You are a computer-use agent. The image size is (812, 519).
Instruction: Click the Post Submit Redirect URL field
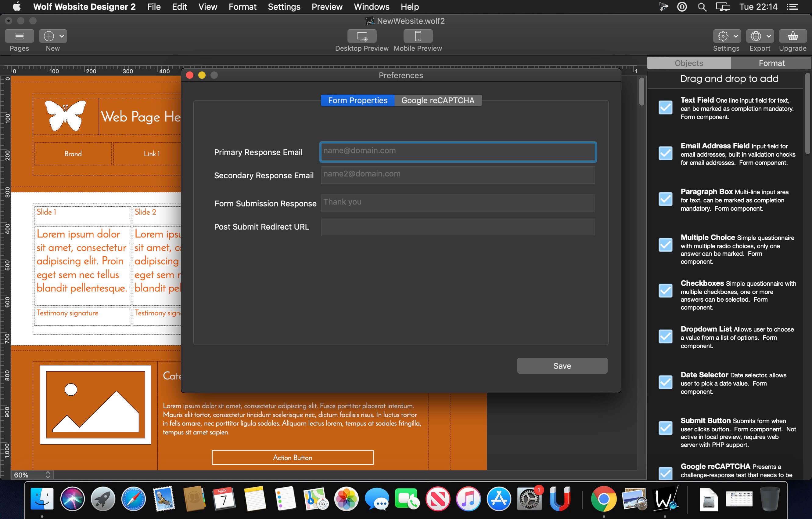coord(458,227)
